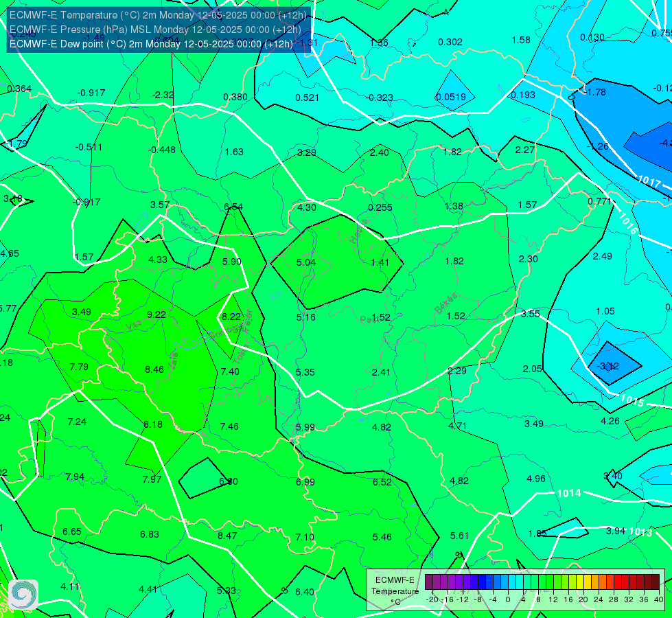
Task: Click the 1016 isobar label
Action: [628, 223]
